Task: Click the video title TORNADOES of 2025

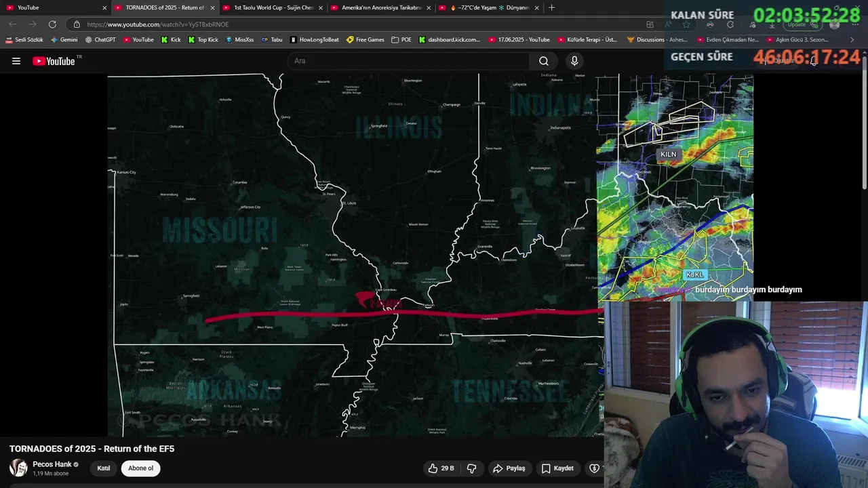Action: coord(92,449)
